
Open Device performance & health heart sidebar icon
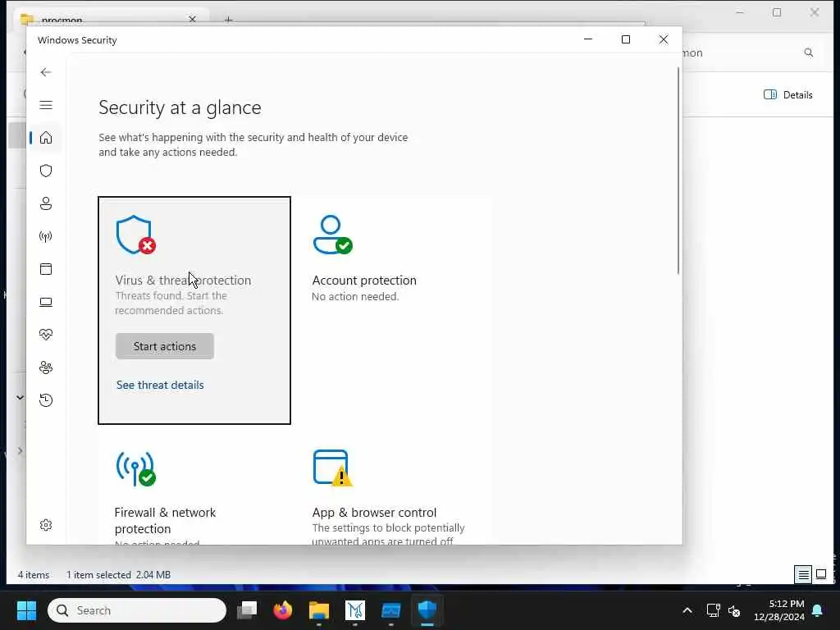(46, 335)
